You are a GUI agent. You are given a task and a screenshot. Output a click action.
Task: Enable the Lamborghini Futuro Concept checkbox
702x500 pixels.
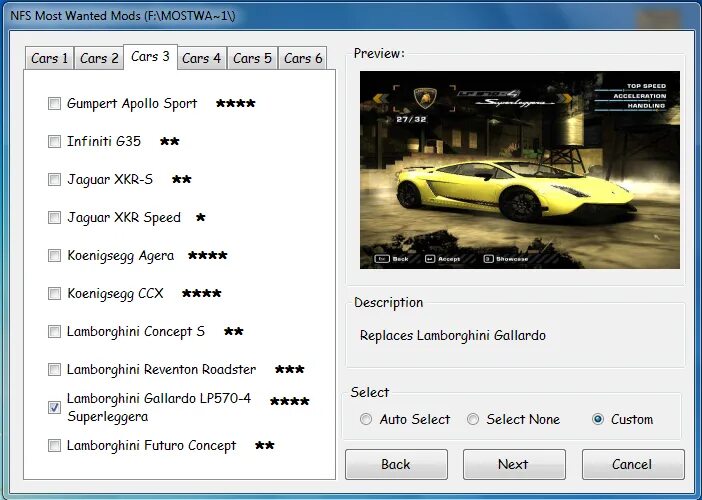(54, 446)
